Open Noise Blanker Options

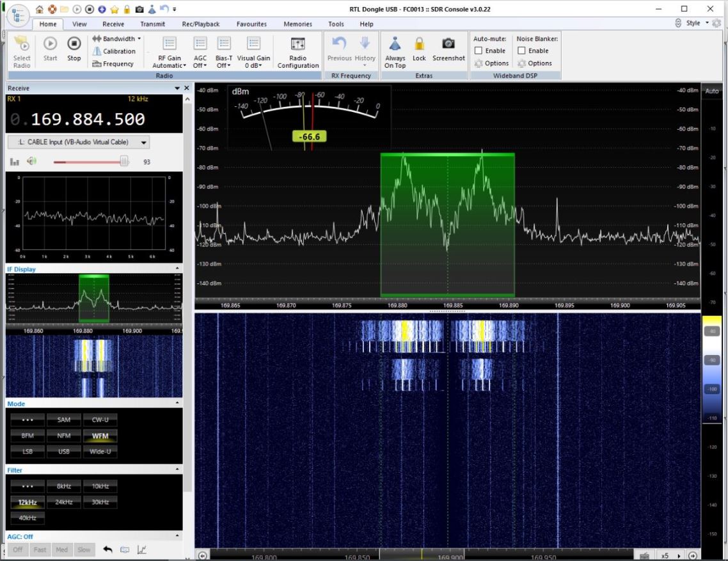(535, 63)
